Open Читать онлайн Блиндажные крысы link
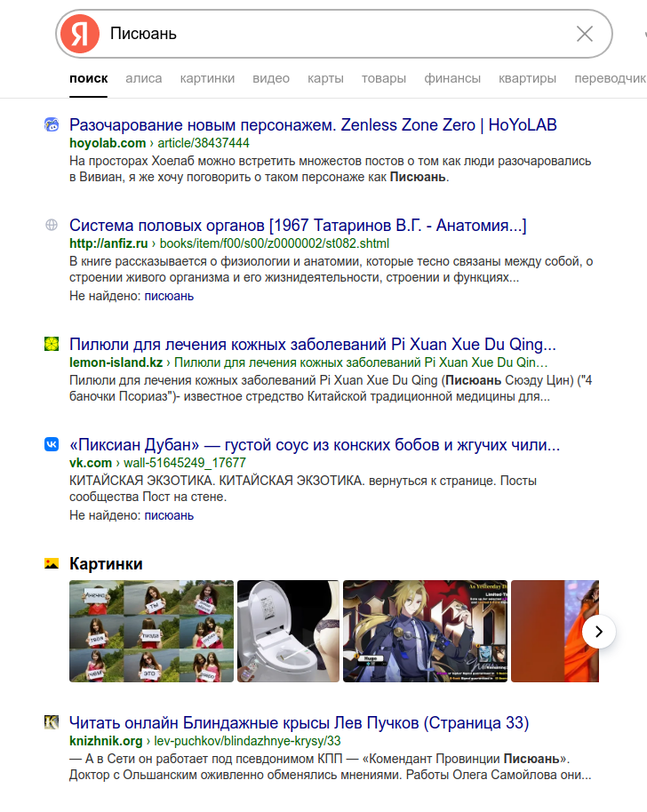This screenshot has width=647, height=812. [299, 723]
